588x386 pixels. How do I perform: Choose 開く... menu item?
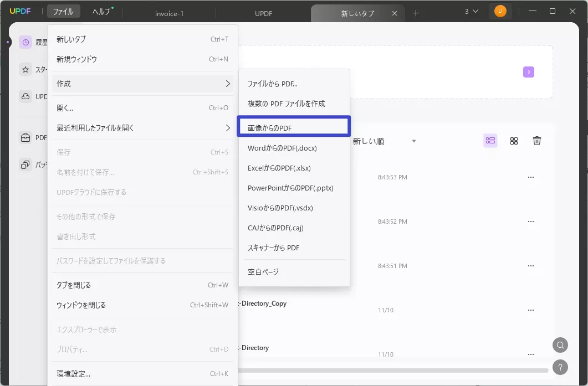[x=142, y=108]
